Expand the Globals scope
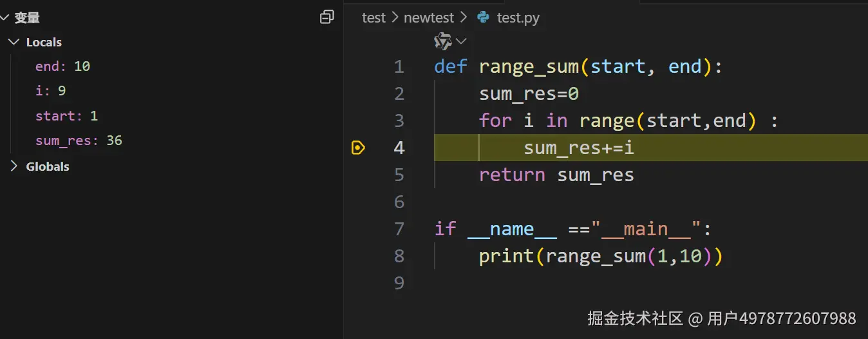Viewport: 868px width, 339px height. tap(14, 166)
